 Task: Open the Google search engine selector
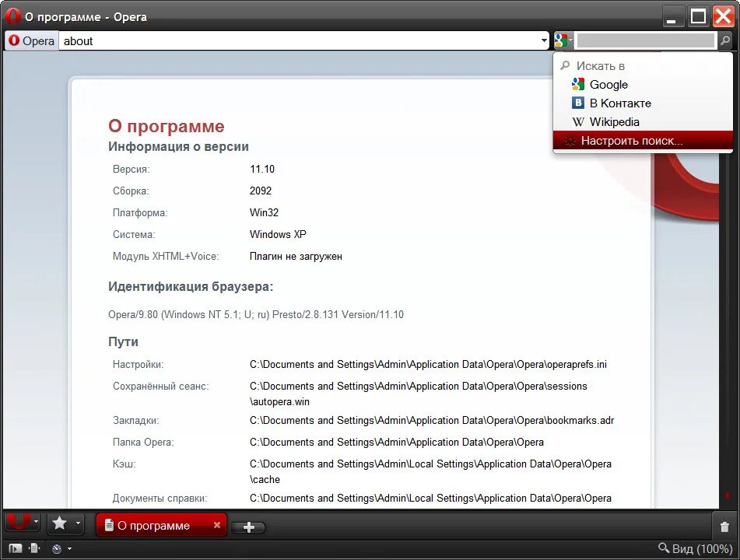click(563, 41)
